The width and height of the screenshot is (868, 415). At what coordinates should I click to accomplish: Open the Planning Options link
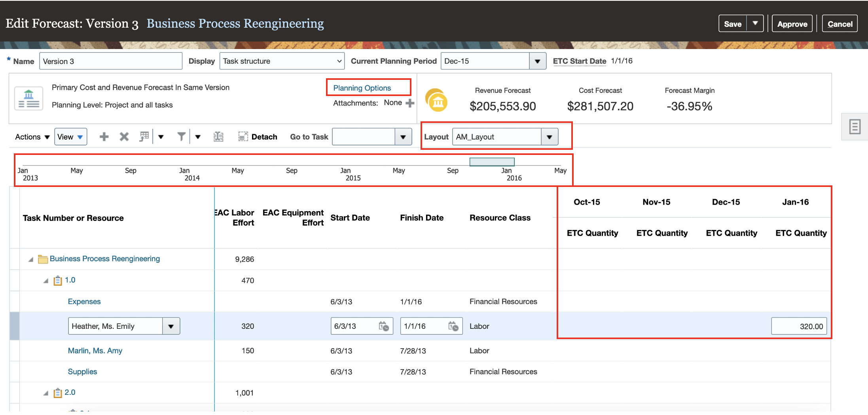362,88
